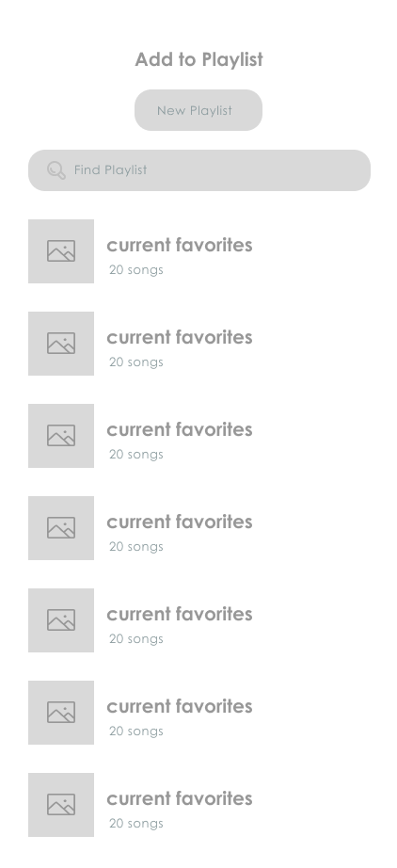Open the first playlist's cover image placeholder
Viewport: 397px width, 868px height.
(x=61, y=250)
